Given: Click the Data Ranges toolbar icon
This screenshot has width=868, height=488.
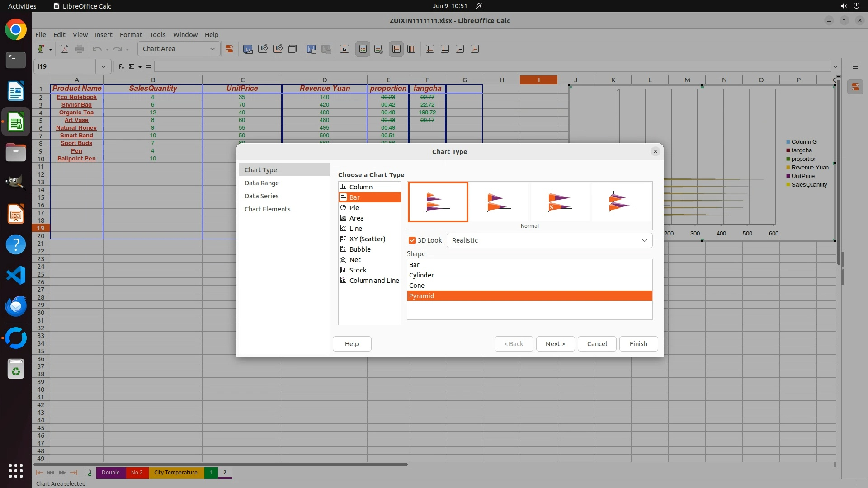Looking at the screenshot, I should [x=311, y=49].
